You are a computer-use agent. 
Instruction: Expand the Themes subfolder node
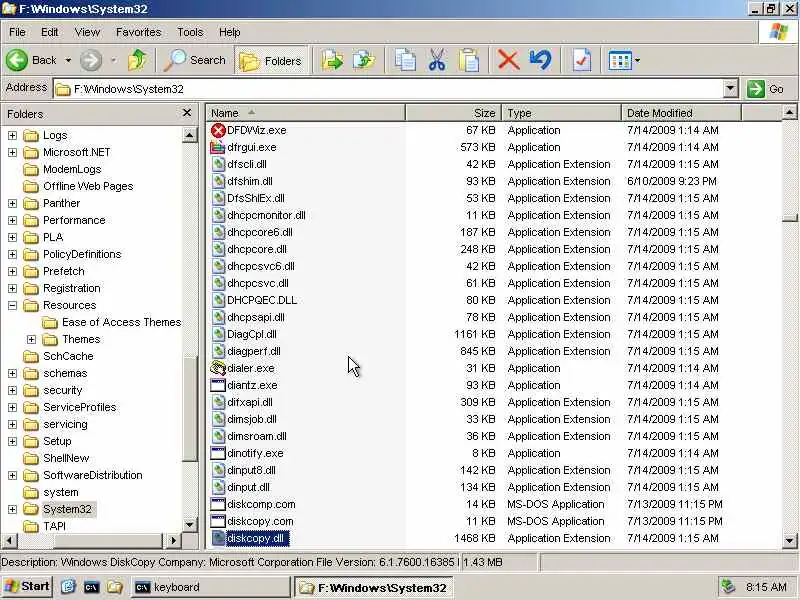coord(31,339)
